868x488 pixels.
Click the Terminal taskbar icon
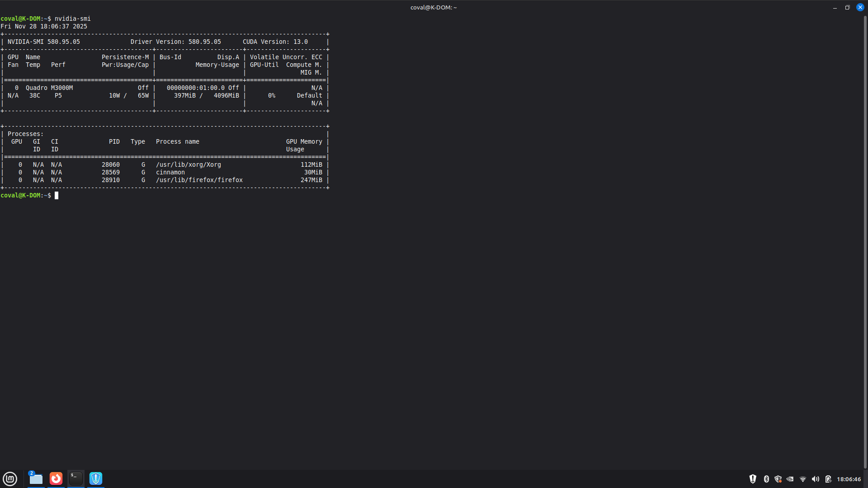click(76, 479)
